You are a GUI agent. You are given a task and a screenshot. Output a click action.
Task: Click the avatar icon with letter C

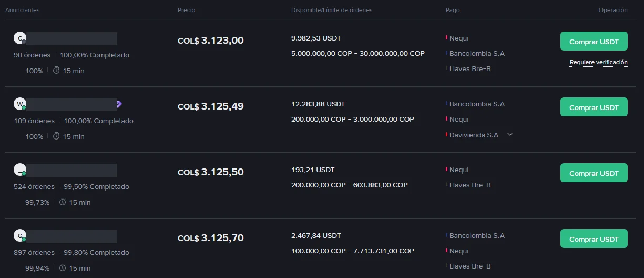(20, 38)
